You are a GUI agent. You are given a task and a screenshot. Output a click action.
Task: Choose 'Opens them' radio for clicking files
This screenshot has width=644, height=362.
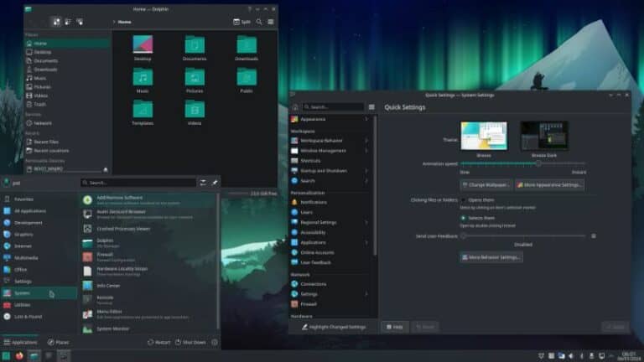(x=463, y=200)
